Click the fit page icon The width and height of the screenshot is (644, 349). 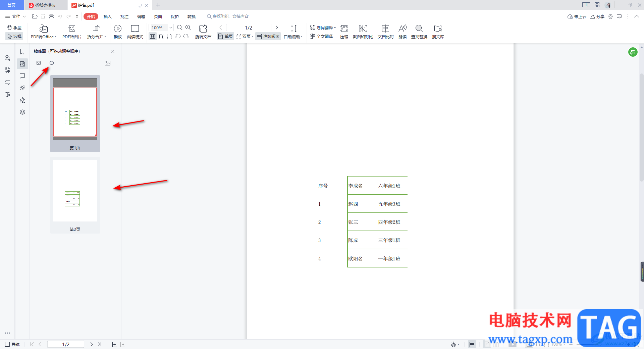click(x=161, y=36)
